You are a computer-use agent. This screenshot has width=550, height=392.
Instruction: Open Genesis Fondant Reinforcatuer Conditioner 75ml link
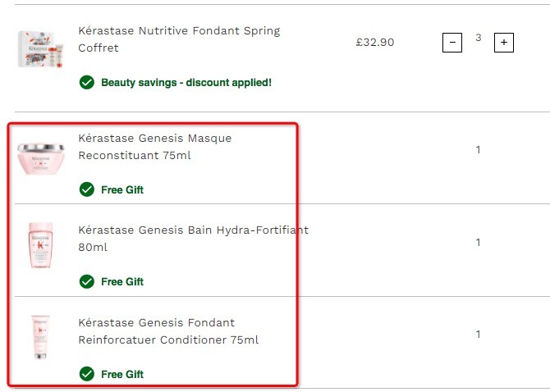click(x=168, y=331)
